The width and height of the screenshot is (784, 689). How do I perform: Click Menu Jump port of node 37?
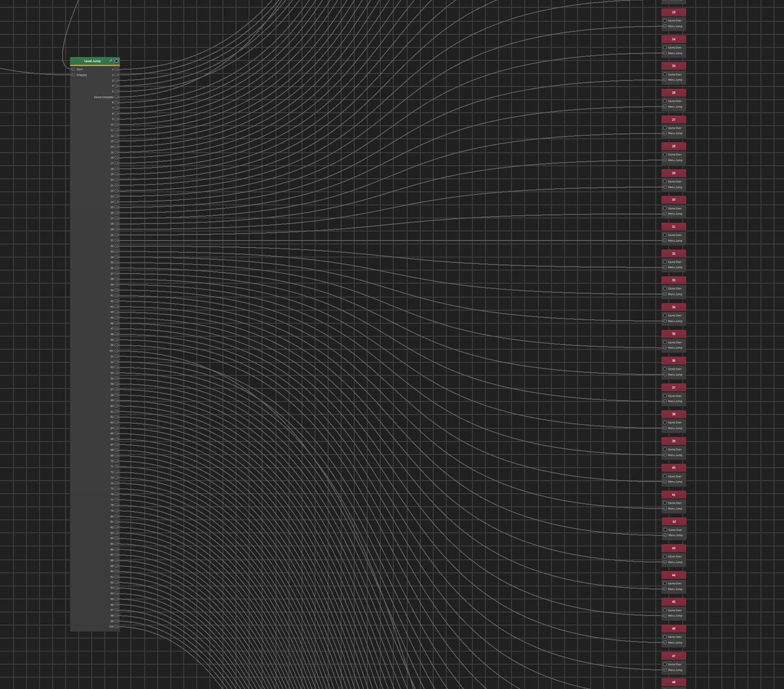665,401
